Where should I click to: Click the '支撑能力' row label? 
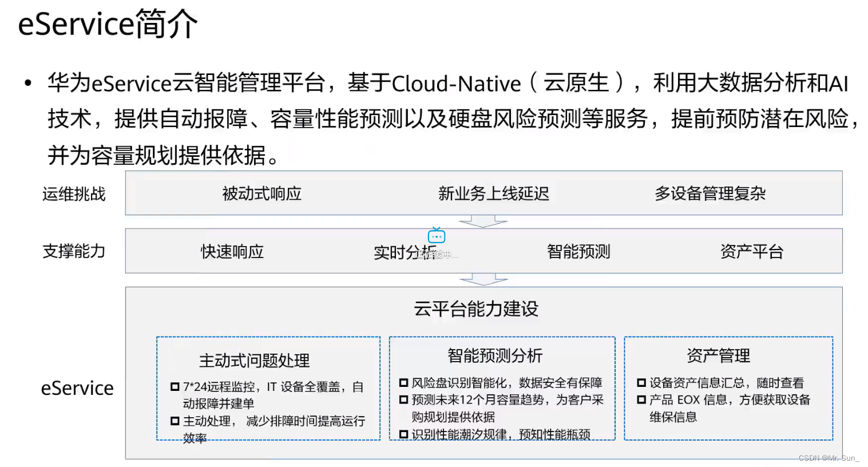coord(74,251)
